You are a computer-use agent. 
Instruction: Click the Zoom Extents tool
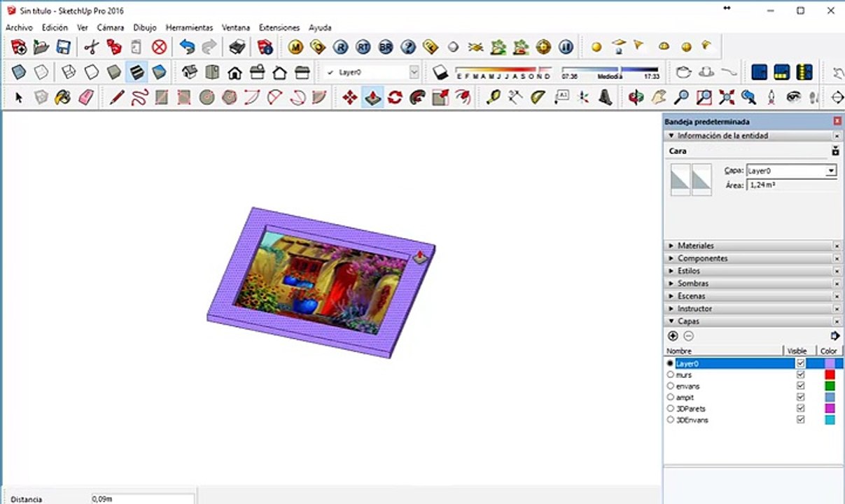point(726,98)
